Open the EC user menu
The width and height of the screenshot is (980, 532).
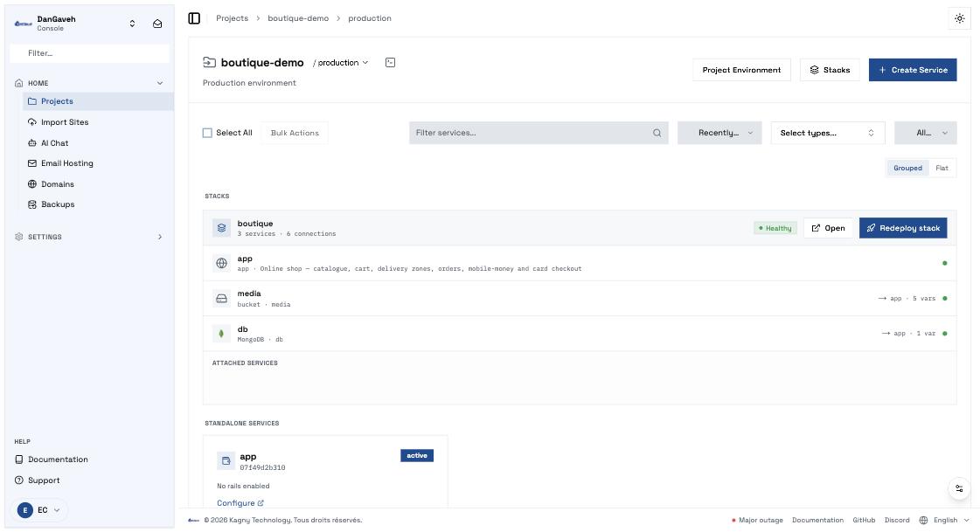point(38,510)
